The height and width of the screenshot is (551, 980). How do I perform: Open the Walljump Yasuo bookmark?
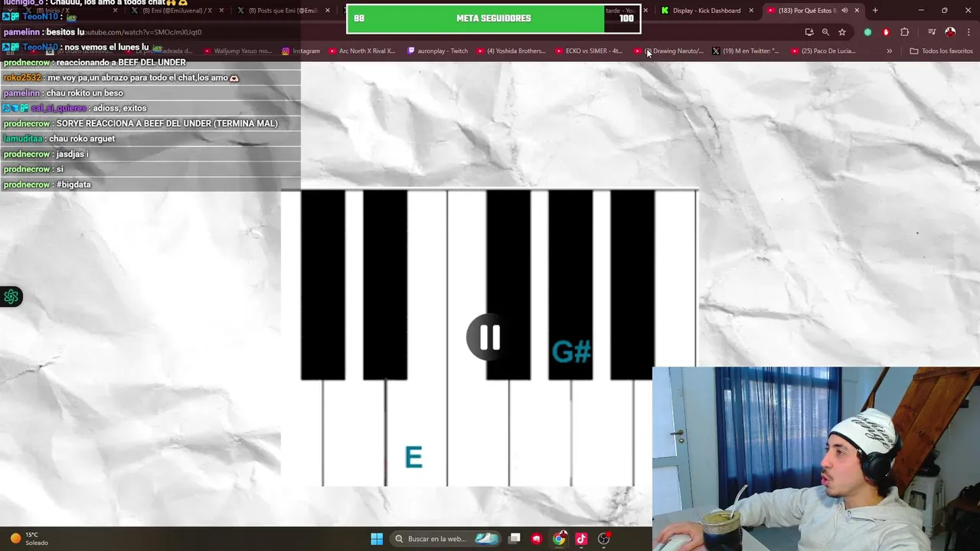coord(237,51)
